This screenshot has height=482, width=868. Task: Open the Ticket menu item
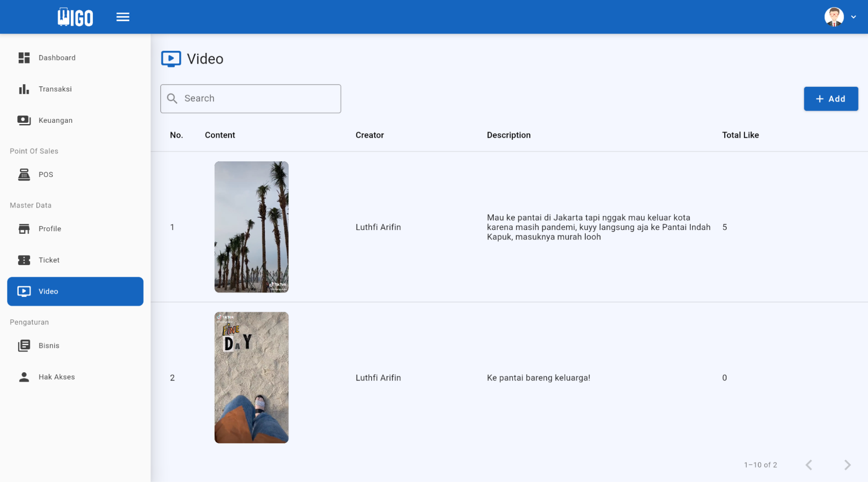coord(49,260)
